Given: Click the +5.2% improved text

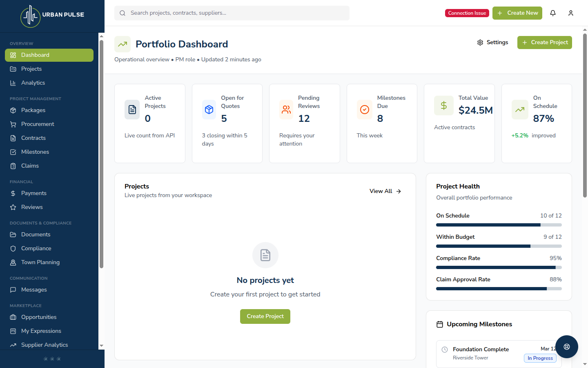Looking at the screenshot, I should coord(533,136).
